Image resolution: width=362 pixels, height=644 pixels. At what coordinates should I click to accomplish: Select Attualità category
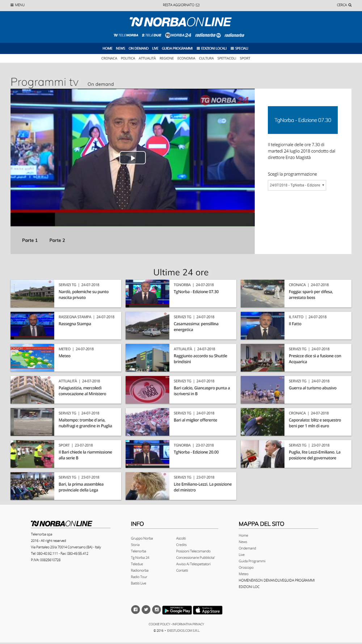pyautogui.click(x=147, y=58)
